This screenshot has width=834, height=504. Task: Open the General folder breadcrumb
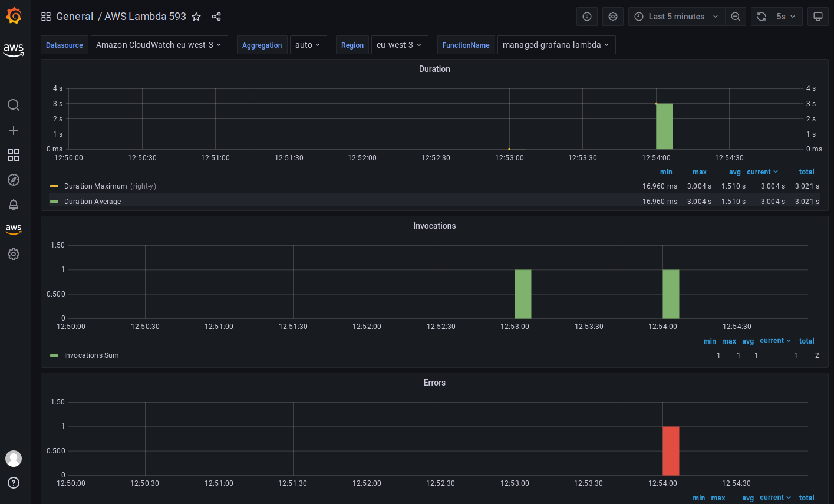pyautogui.click(x=74, y=17)
